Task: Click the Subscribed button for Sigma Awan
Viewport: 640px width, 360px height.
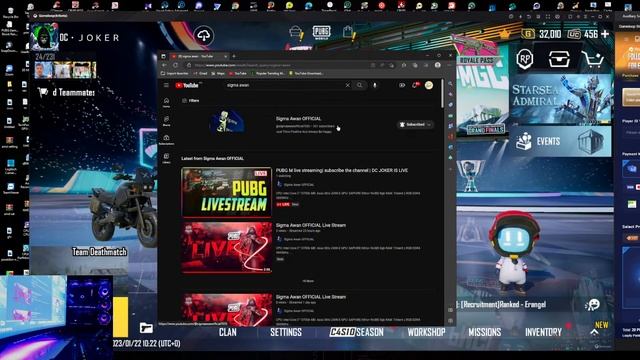Action: tap(414, 124)
